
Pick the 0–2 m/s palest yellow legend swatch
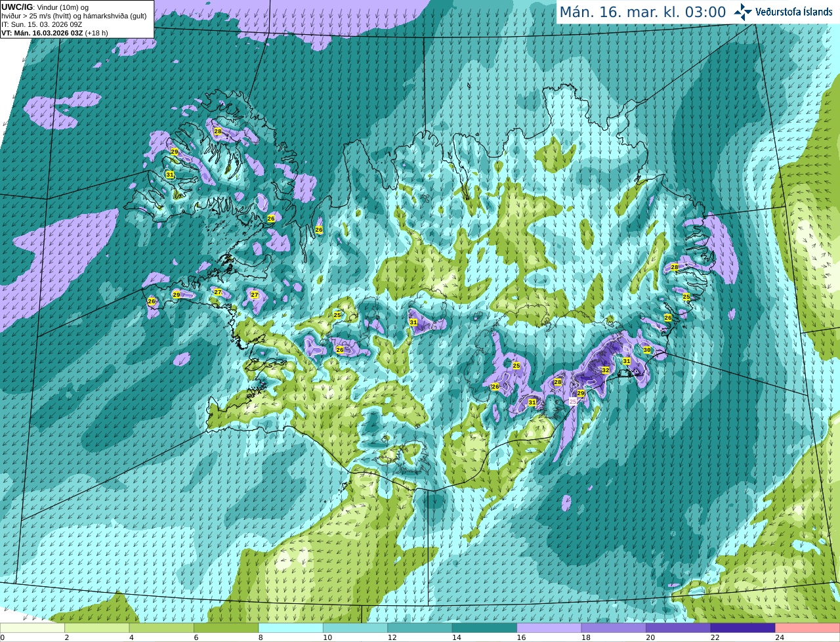point(32,628)
